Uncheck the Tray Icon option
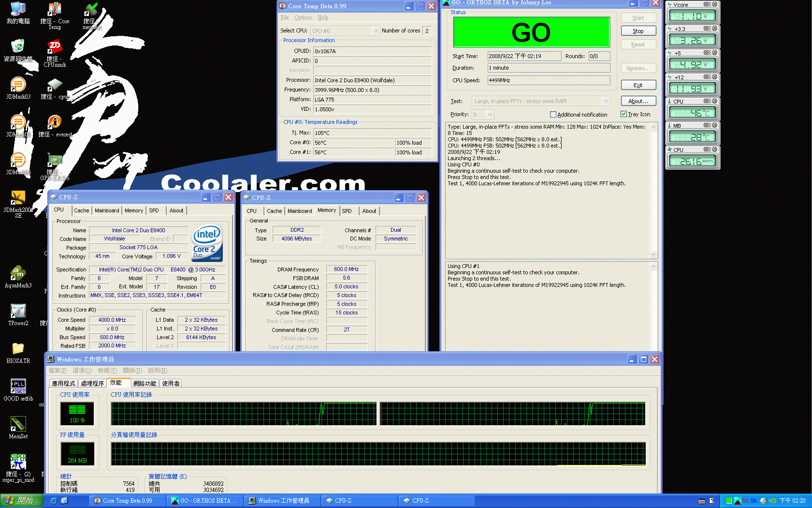This screenshot has width=812, height=508. point(623,114)
